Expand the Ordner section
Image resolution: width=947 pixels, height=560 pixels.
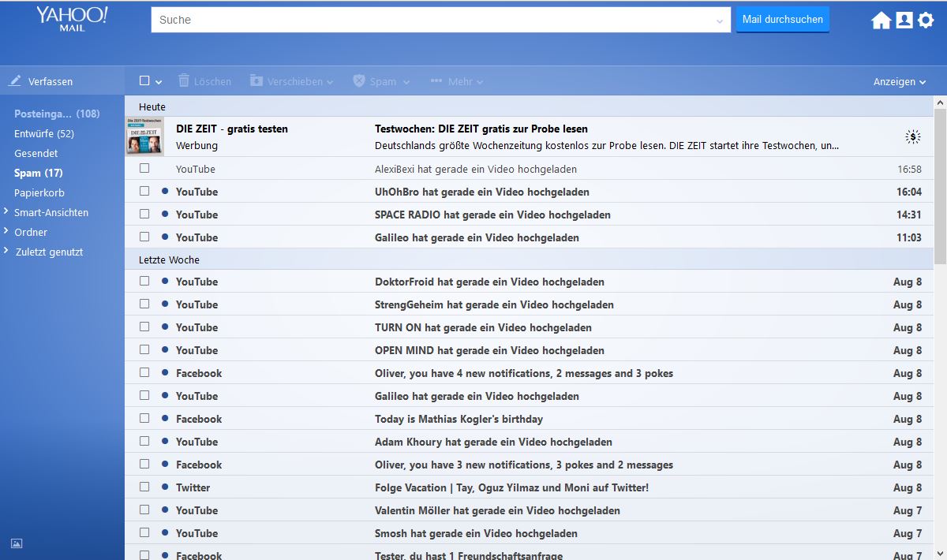pyautogui.click(x=6, y=231)
